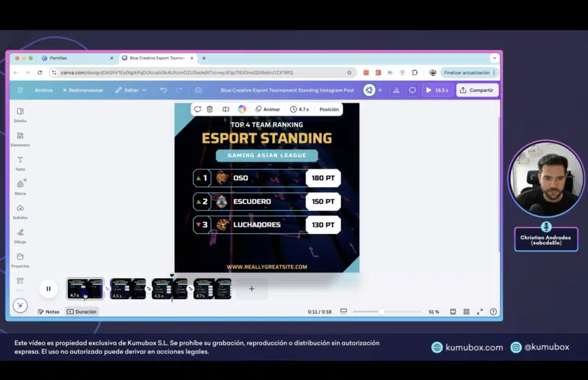The width and height of the screenshot is (588, 380).
Task: Open the analytics chart icon
Action: (x=396, y=90)
